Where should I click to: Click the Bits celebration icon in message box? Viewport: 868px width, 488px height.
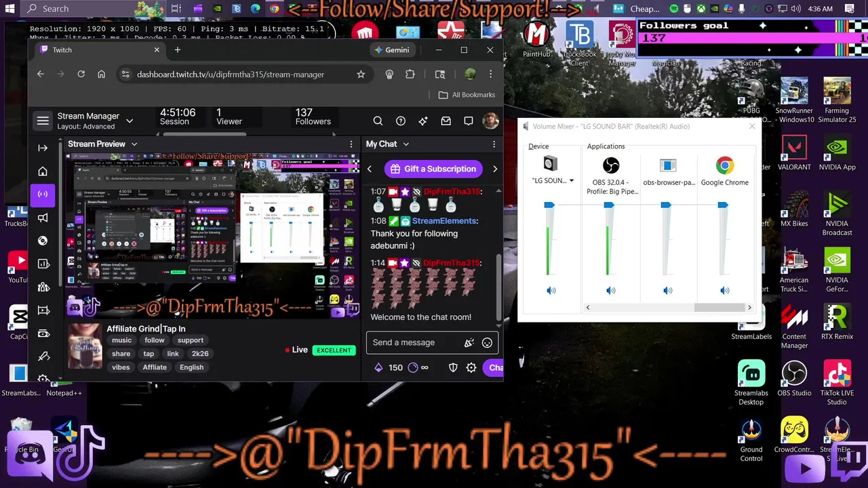pos(469,342)
